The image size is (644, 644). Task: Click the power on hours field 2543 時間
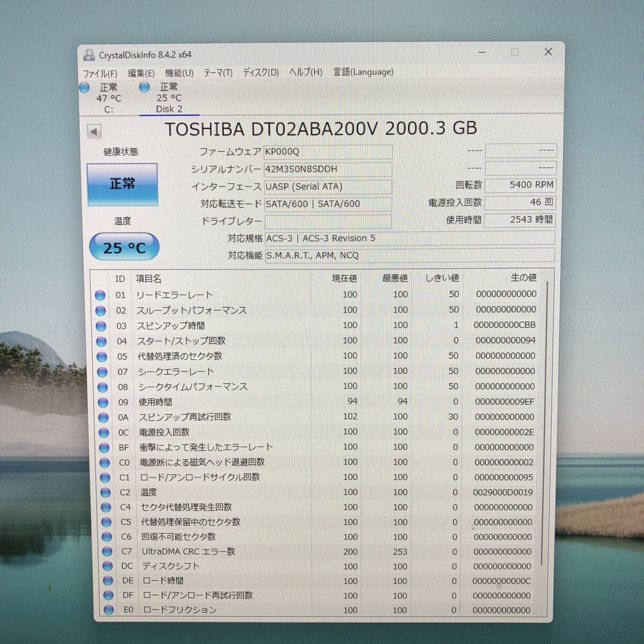coord(519,219)
